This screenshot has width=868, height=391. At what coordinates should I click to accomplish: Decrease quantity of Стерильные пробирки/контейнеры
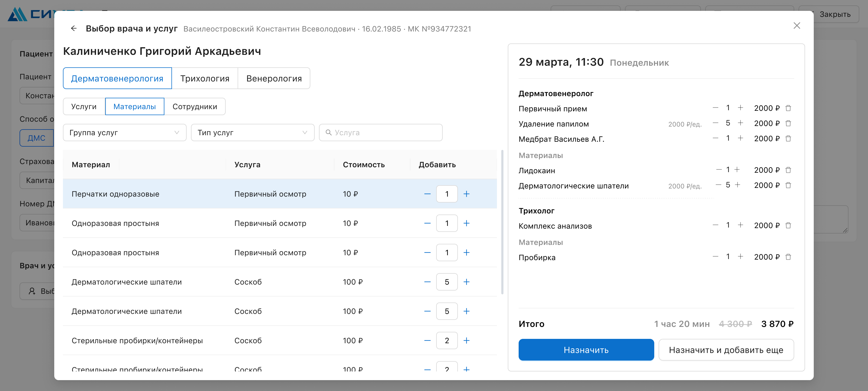click(x=427, y=340)
